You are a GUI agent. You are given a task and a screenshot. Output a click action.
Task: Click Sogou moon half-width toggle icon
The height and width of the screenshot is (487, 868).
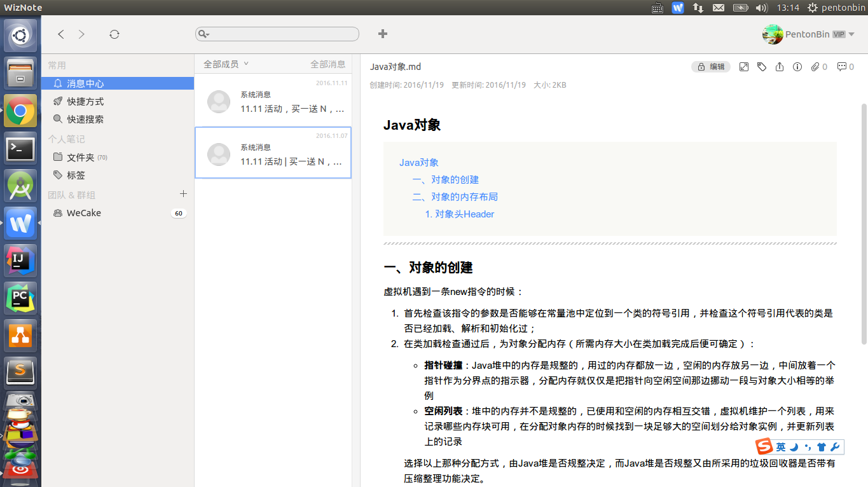[794, 447]
